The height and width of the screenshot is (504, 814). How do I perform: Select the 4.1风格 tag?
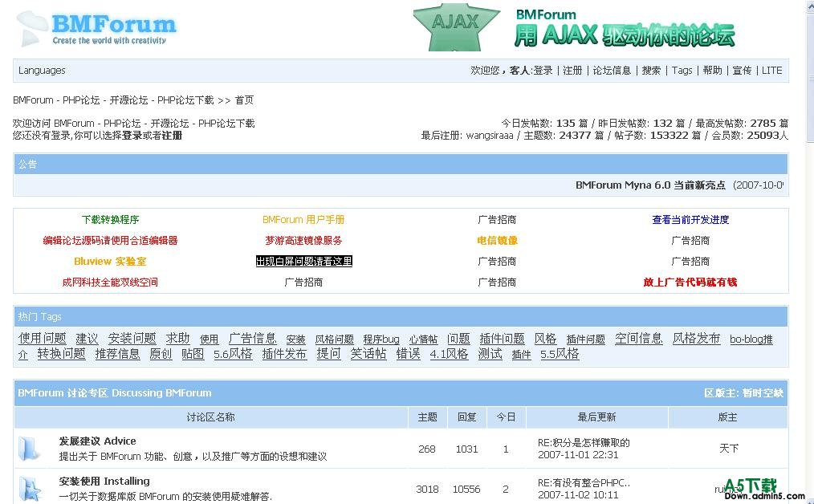pos(449,354)
